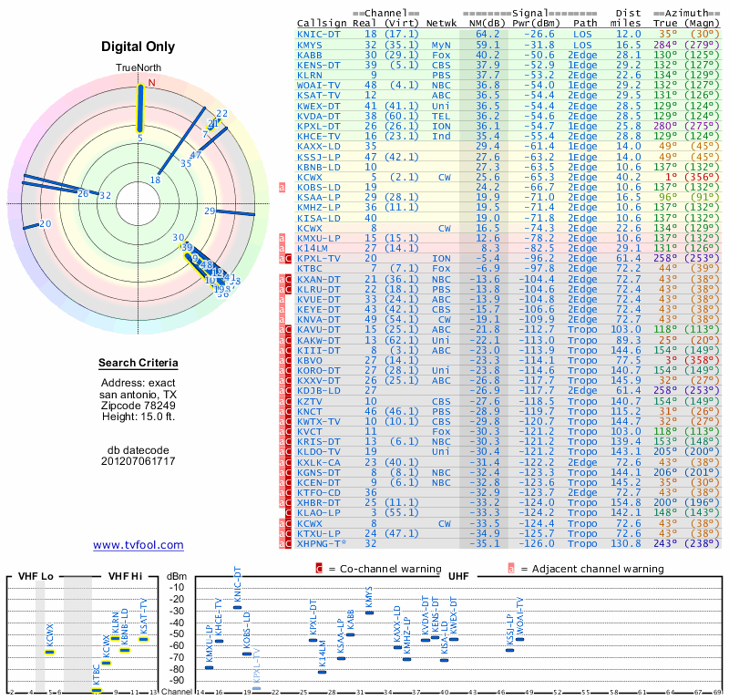
Task: Click the red N marker on the radar
Action: tap(151, 83)
